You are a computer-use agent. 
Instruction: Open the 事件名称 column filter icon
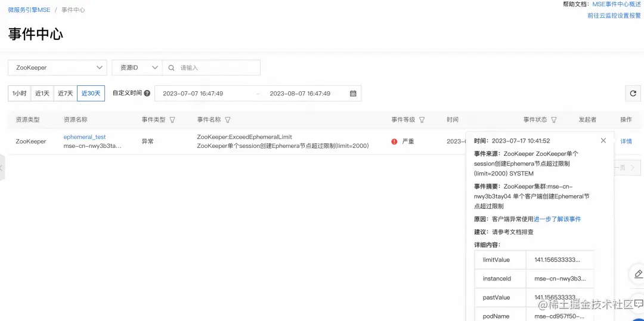pos(228,120)
